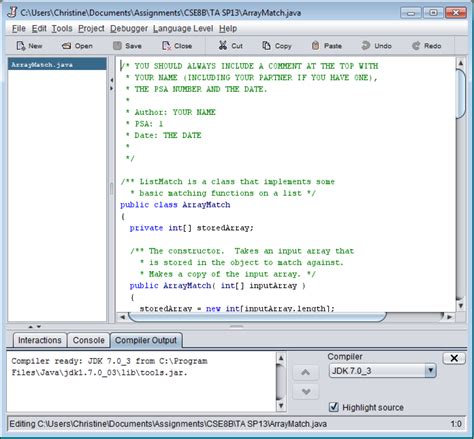Open the Project menu

[x=91, y=29]
